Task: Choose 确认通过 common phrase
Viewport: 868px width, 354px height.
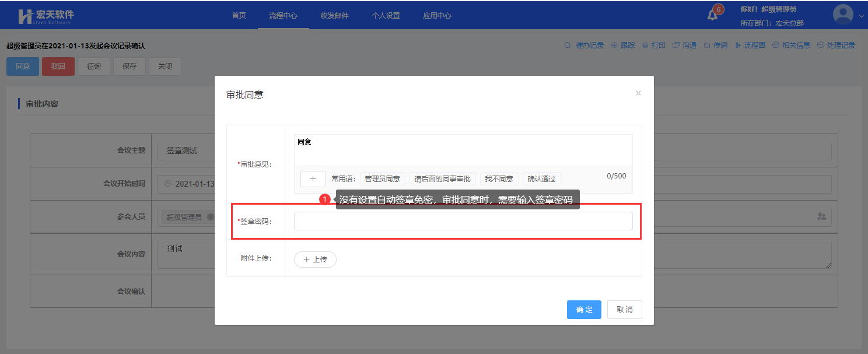Action: point(541,179)
